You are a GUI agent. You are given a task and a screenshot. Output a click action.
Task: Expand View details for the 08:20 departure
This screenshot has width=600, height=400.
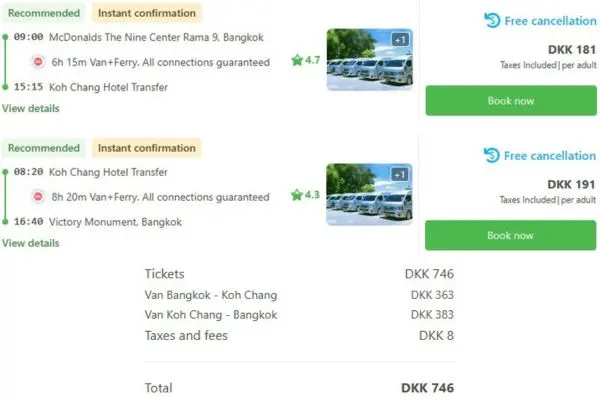pyautogui.click(x=30, y=243)
